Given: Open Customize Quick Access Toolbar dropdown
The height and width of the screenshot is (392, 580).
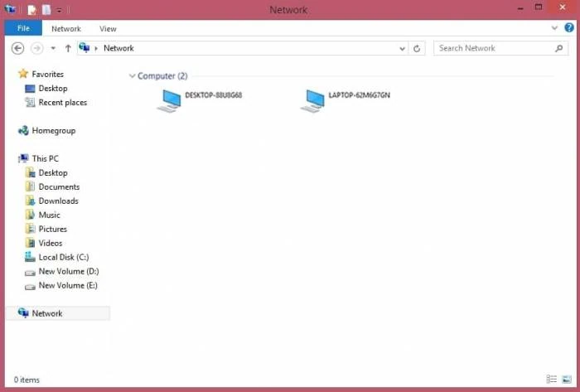Looking at the screenshot, I should [x=59, y=10].
